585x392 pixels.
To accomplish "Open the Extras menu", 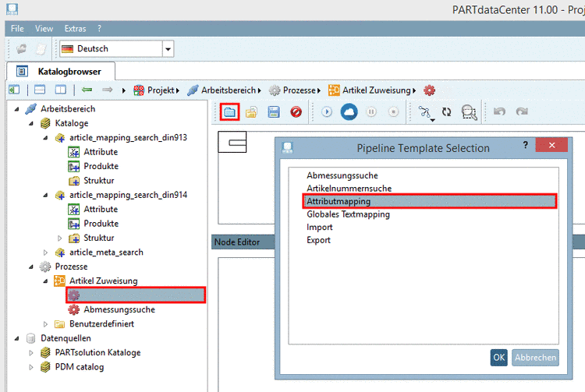I will click(76, 28).
